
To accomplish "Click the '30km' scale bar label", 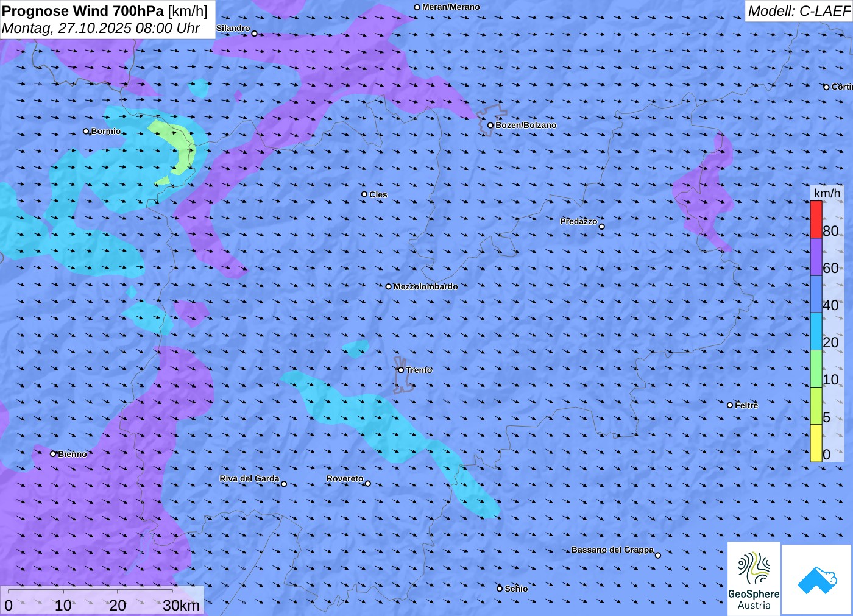I will pyautogui.click(x=181, y=605).
